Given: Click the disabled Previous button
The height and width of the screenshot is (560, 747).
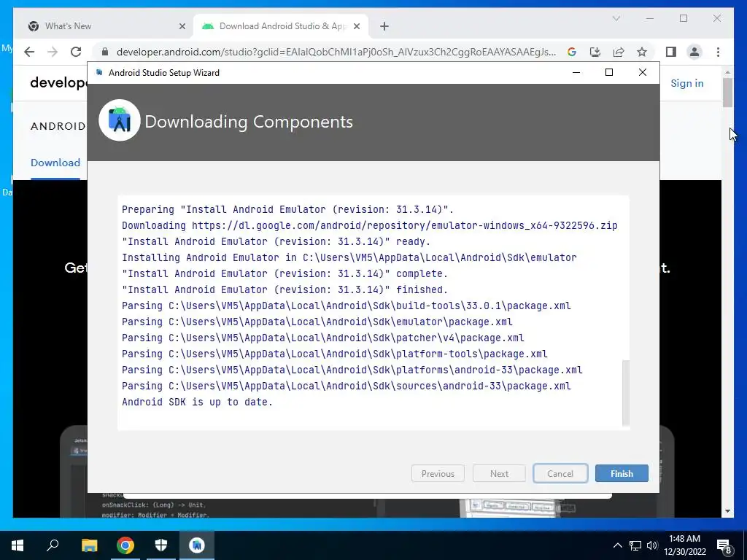Looking at the screenshot, I should [438, 473].
